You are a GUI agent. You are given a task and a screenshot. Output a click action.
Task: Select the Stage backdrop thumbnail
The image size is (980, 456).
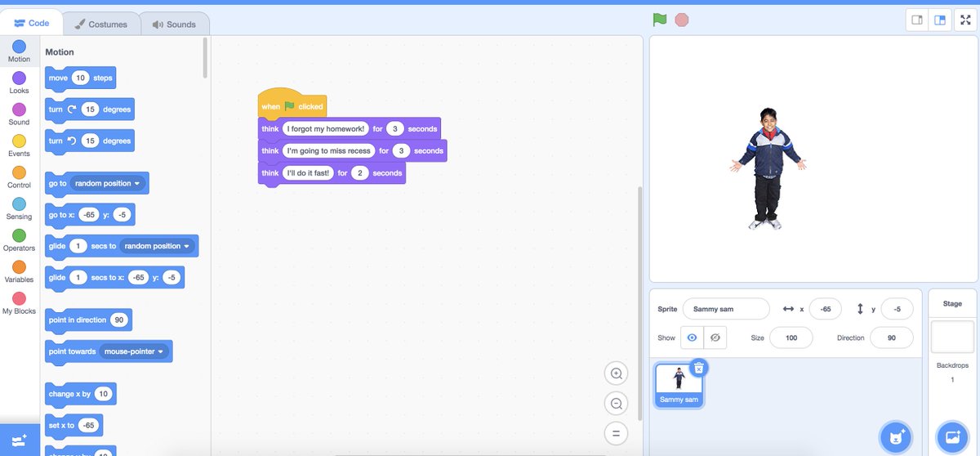tap(952, 337)
